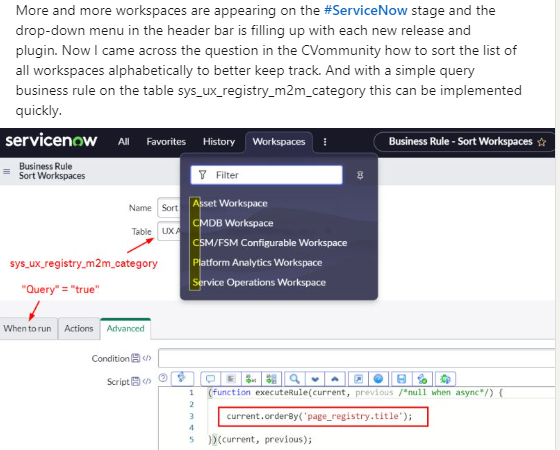Open the Favorites menu

[x=166, y=142]
